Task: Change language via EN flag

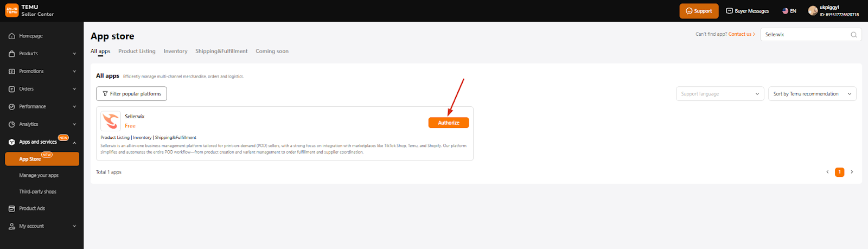Action: click(789, 11)
